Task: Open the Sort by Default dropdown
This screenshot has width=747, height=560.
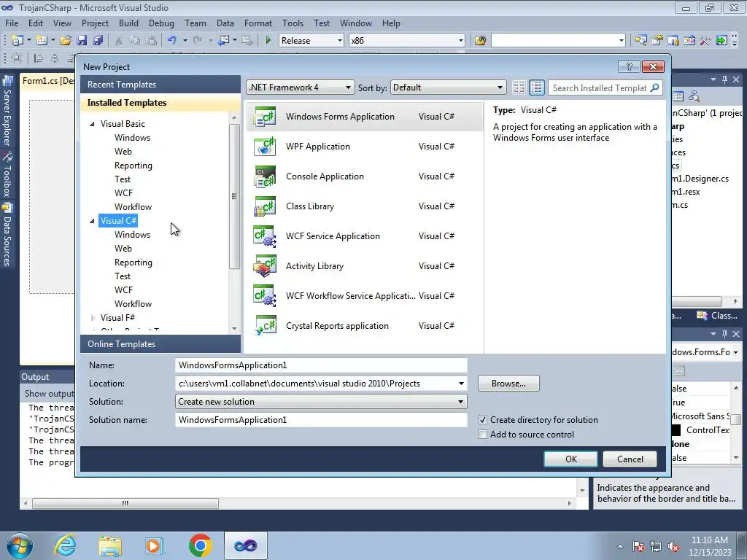Action: point(448,87)
